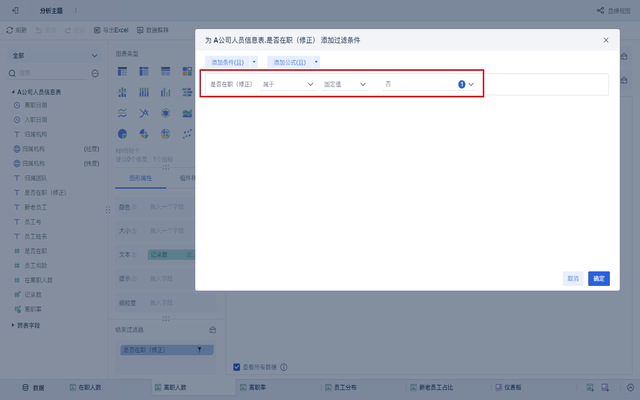Expand the 跨表字段 tree node
The width and height of the screenshot is (640, 400).
pos(13,325)
